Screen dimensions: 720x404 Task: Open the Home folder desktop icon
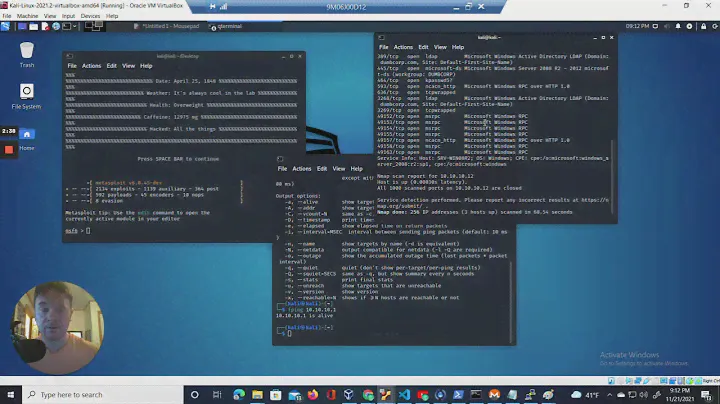click(27, 135)
